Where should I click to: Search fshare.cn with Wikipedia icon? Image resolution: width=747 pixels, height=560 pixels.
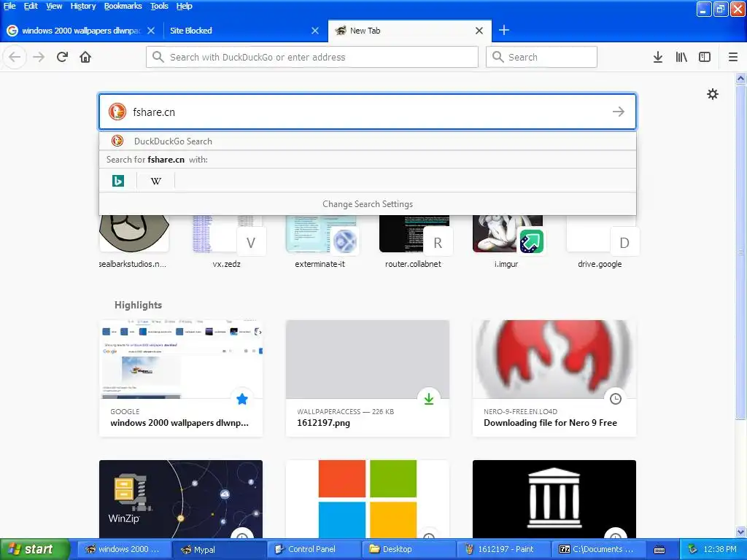pos(156,181)
